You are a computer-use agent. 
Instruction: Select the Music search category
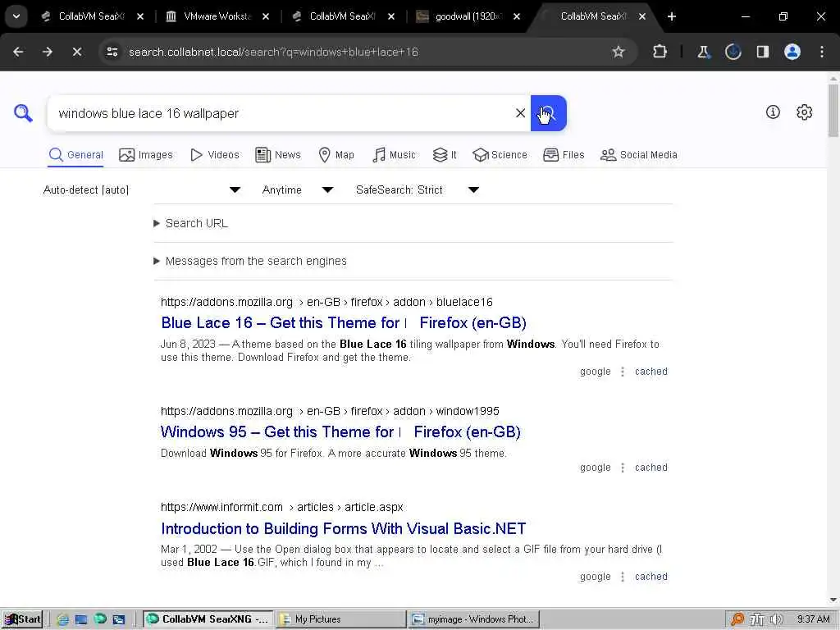click(394, 155)
